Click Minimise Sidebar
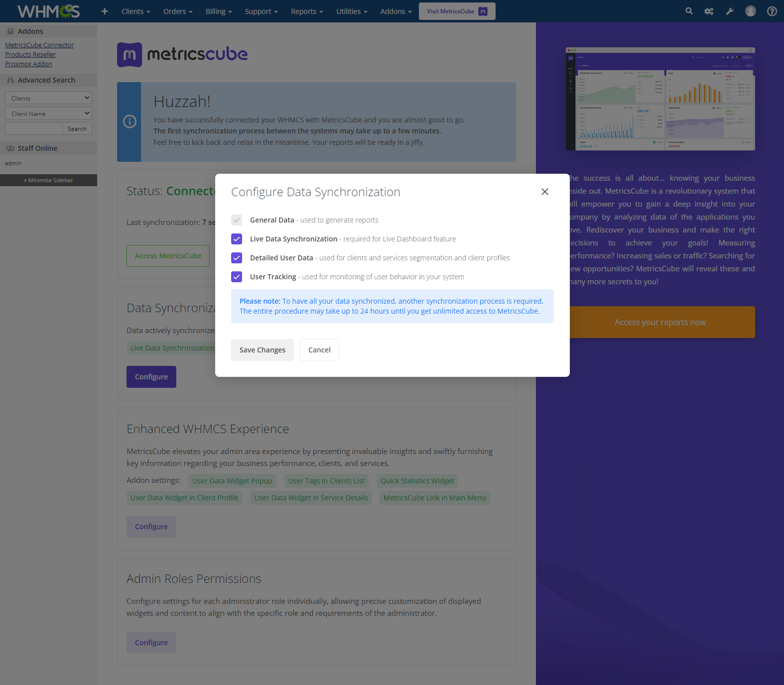The height and width of the screenshot is (685, 784). click(48, 180)
